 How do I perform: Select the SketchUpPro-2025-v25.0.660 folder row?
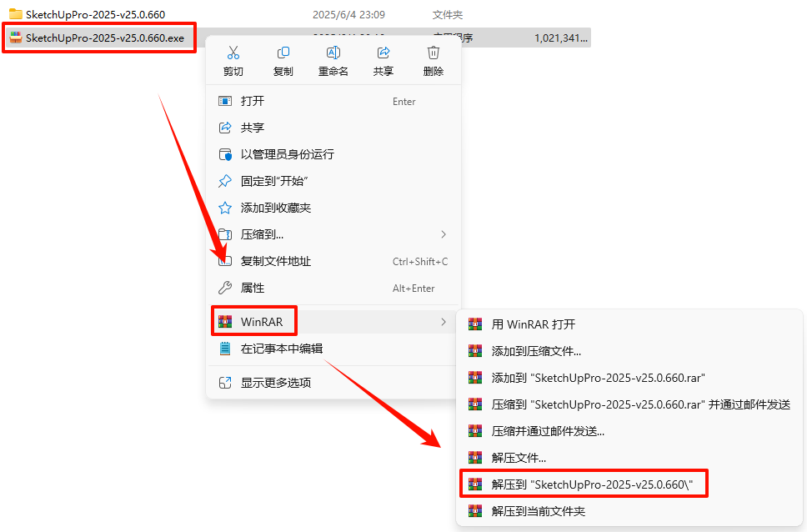pos(298,14)
